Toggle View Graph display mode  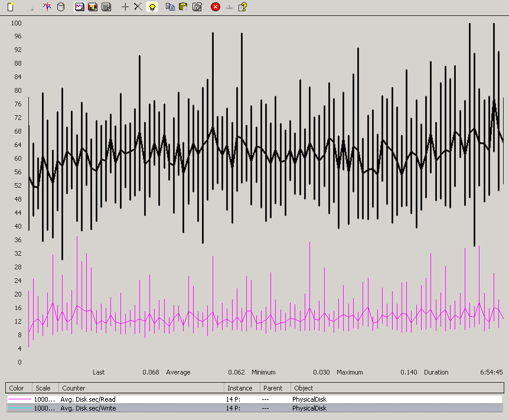[x=79, y=7]
